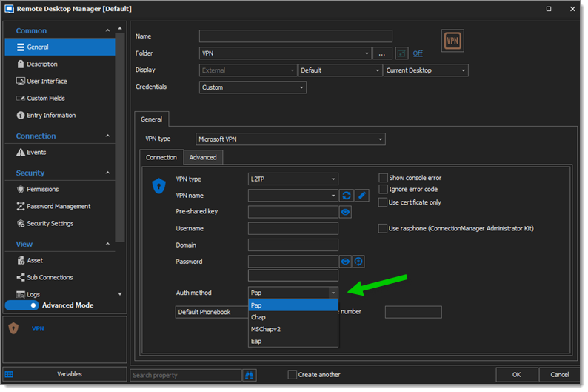The height and width of the screenshot is (392, 588).
Task: Click the VPN link in bottom panel
Action: (38, 328)
